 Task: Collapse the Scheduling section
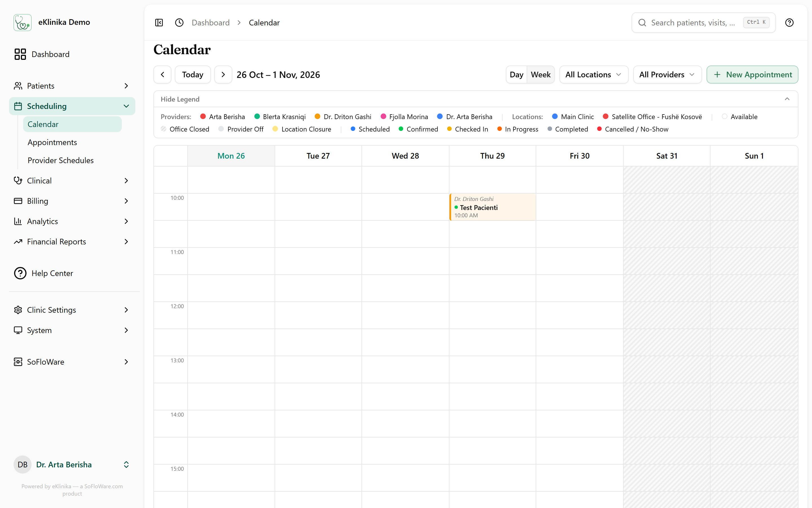[x=72, y=106]
